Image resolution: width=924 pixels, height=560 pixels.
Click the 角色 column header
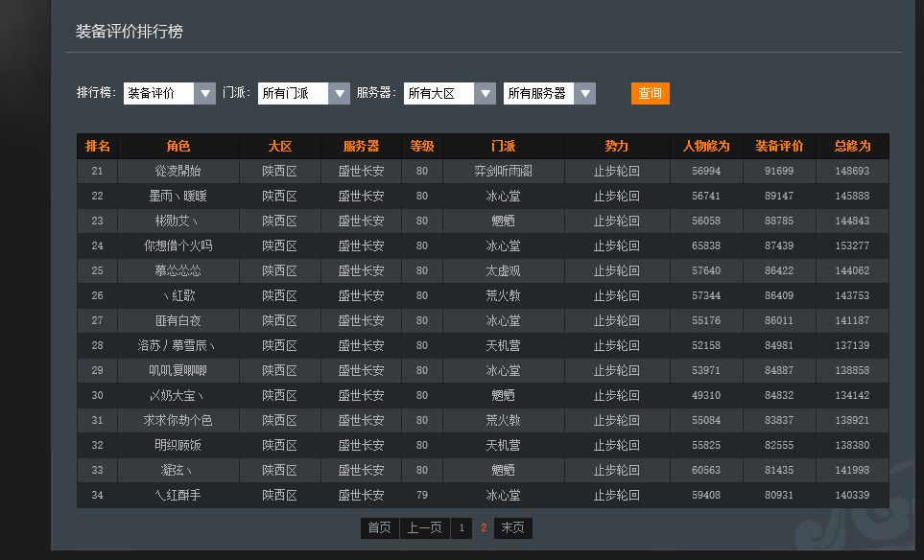[x=178, y=146]
